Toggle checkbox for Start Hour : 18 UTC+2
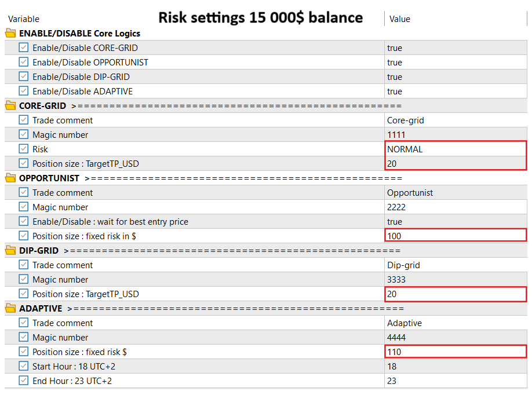 coord(24,366)
